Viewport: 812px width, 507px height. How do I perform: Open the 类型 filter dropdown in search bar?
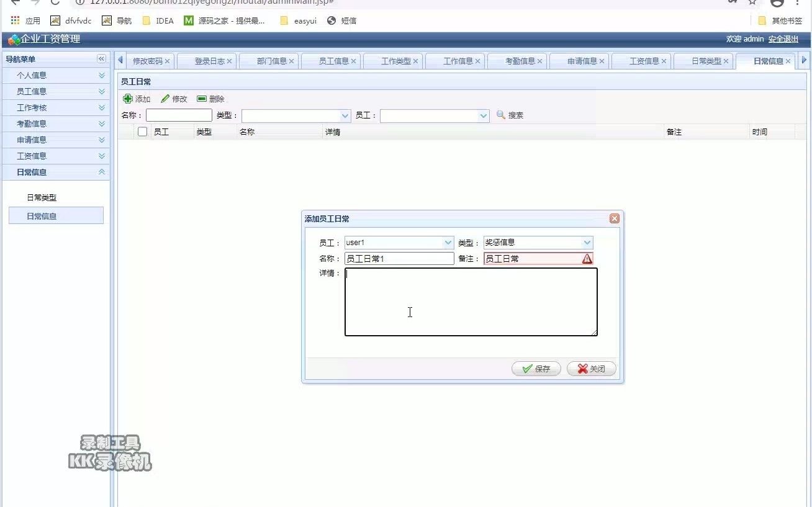point(345,115)
